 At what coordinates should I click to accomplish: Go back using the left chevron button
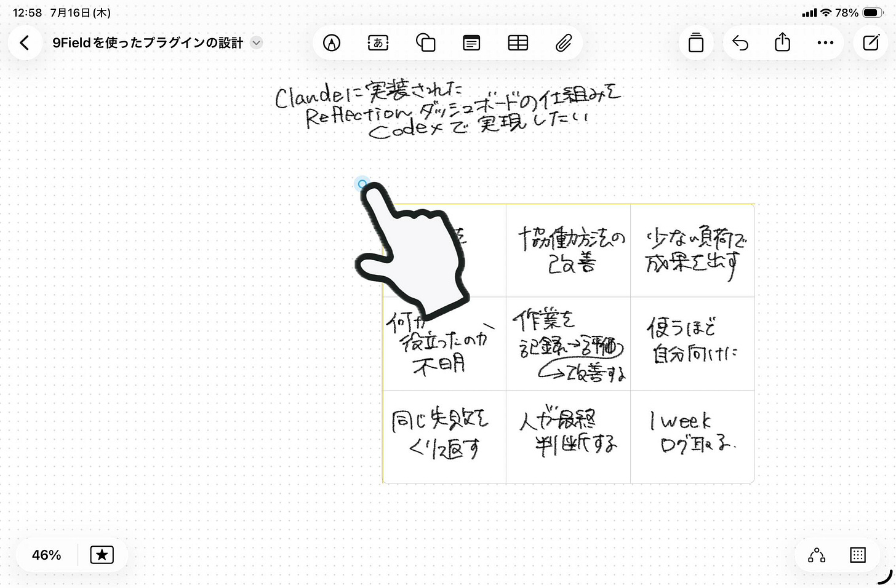(x=25, y=42)
